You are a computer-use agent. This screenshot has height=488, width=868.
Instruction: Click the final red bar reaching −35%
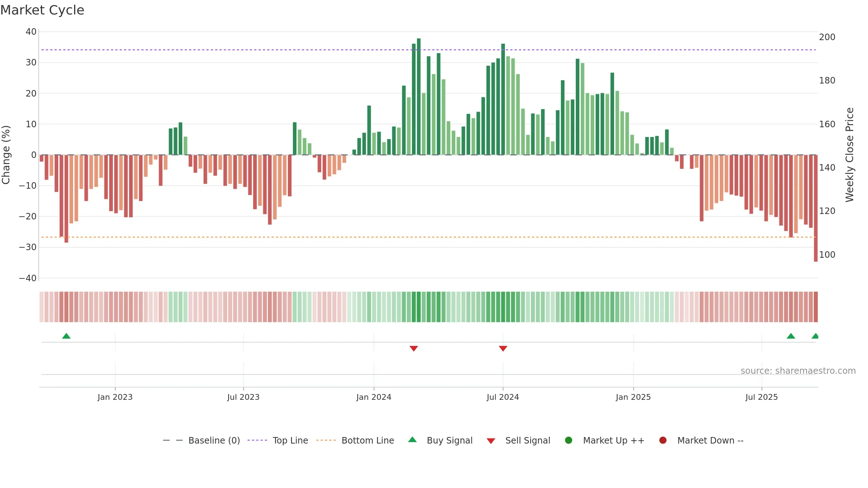click(816, 208)
